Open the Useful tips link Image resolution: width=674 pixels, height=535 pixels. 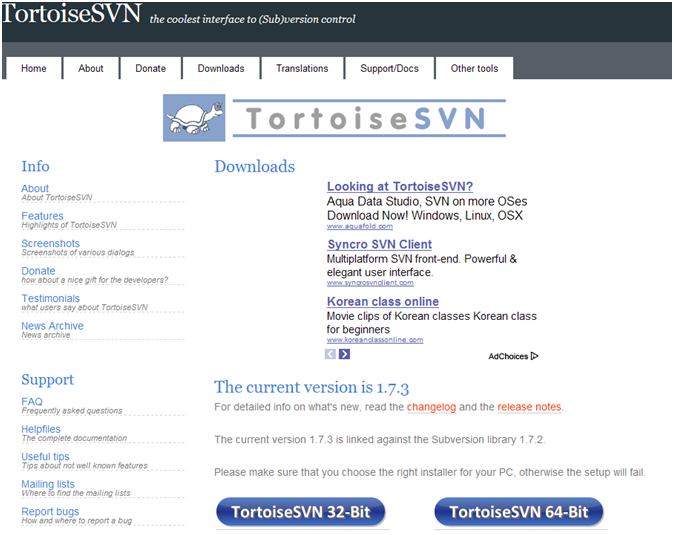[45, 456]
